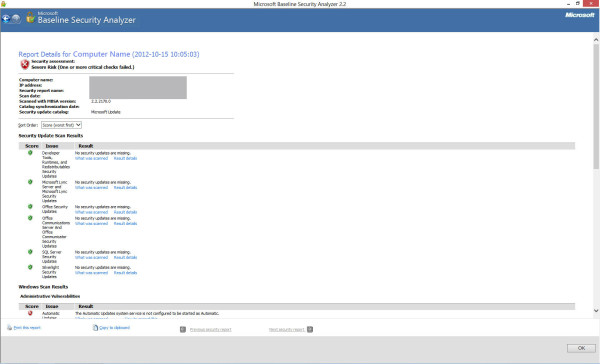Click green shield icon for SQL Server updates
Viewport: 600px width, 364px height.
point(30,252)
